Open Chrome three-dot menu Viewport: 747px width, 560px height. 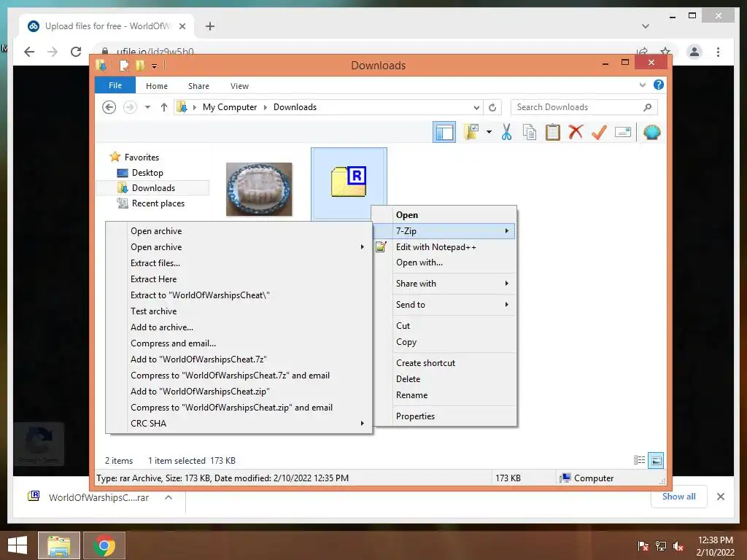(x=718, y=52)
